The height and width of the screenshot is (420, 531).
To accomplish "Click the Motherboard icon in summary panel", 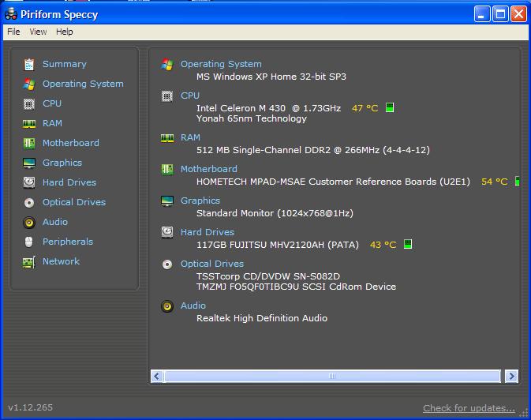I will pos(167,169).
